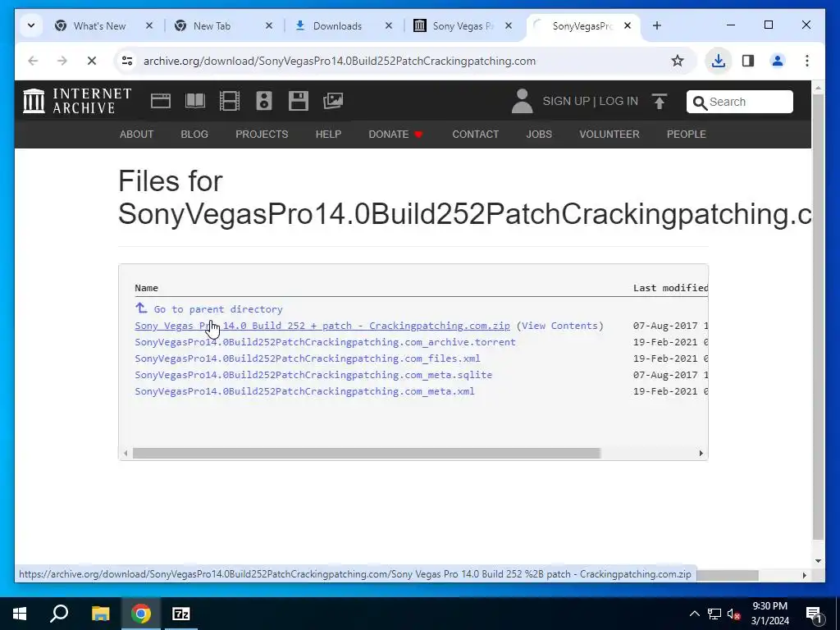View site information icon in address bar
Viewport: 840px width, 630px height.
pos(127,61)
